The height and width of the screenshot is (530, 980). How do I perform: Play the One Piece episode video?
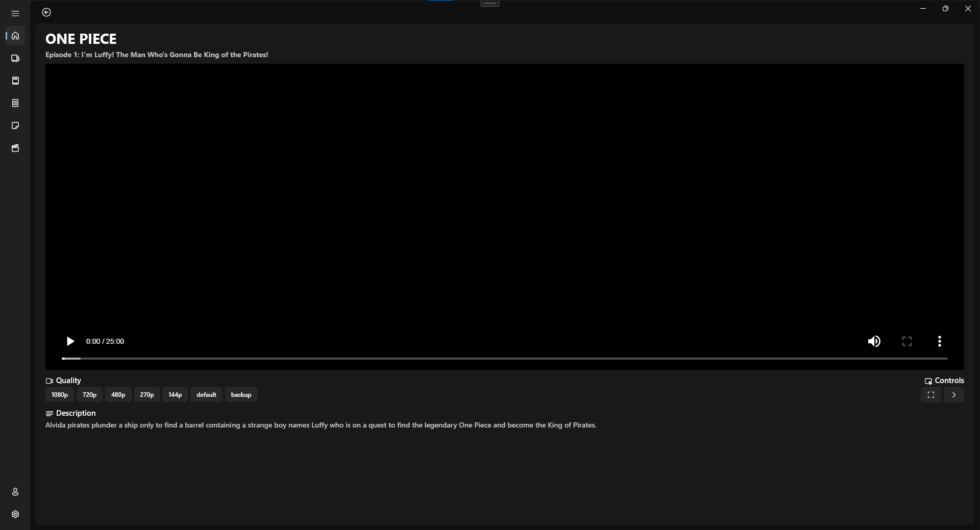pos(70,341)
